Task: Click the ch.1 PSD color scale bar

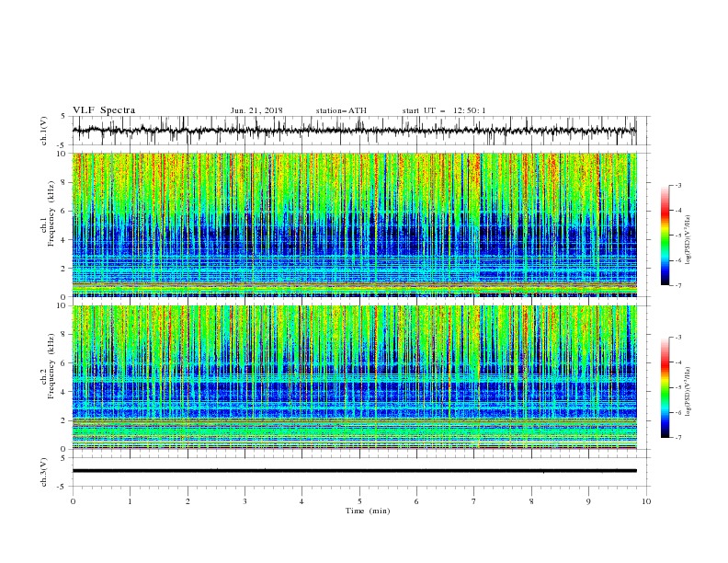Action: pyautogui.click(x=665, y=236)
